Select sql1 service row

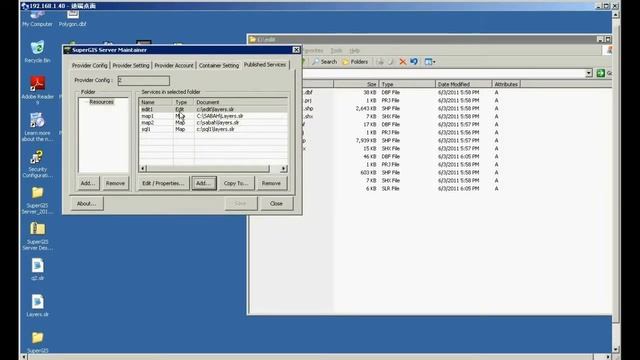(x=213, y=129)
